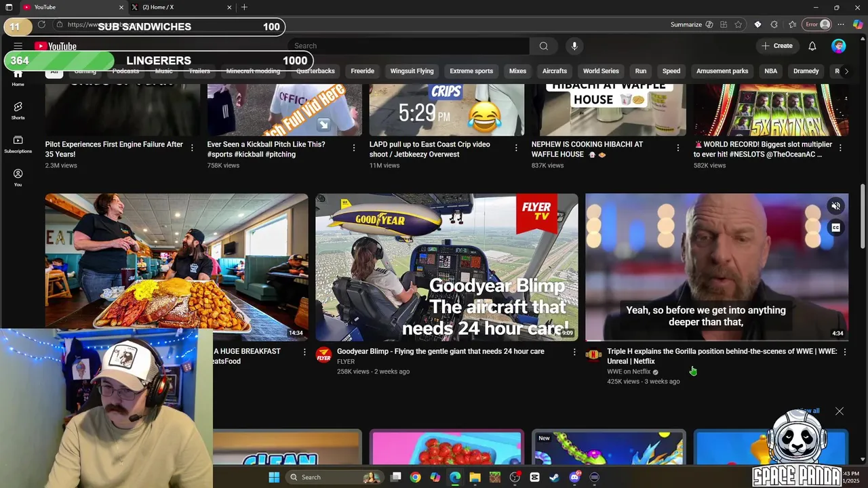
Task: Open Discord from the taskbar
Action: pyautogui.click(x=574, y=477)
